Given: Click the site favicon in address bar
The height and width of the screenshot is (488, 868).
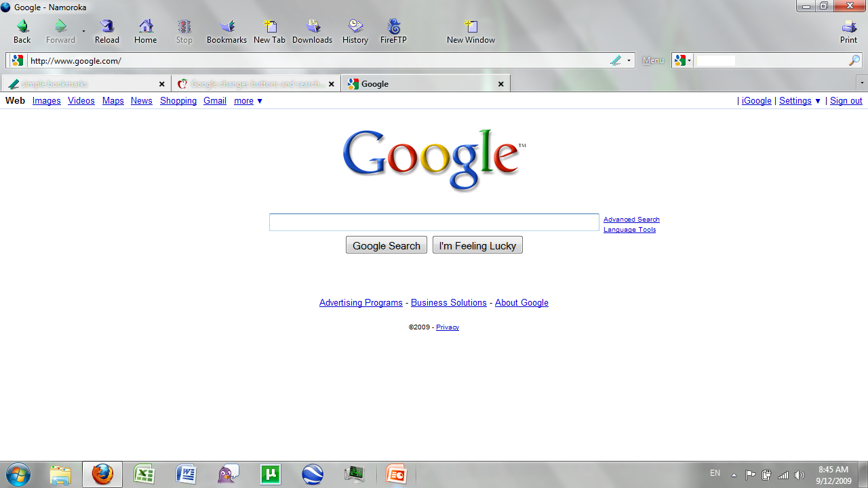Looking at the screenshot, I should [18, 60].
